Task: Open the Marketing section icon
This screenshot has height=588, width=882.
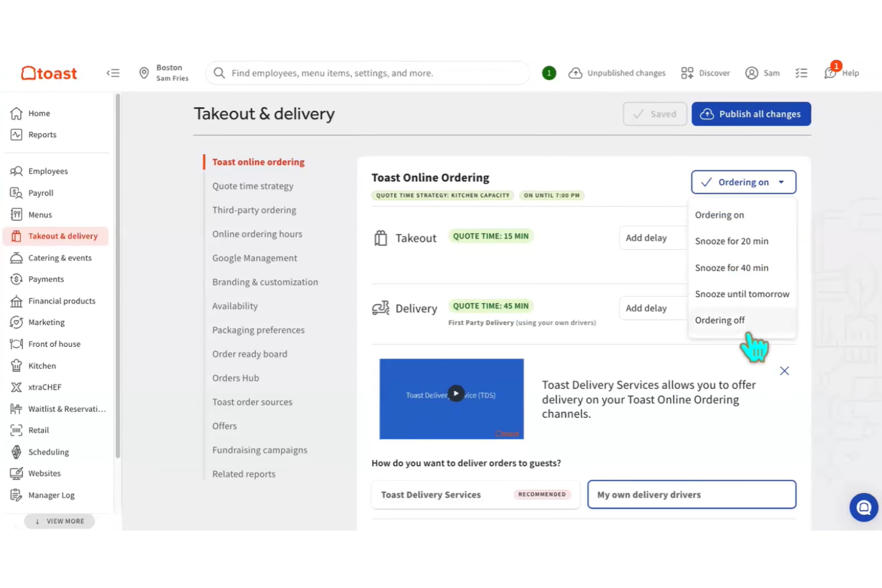Action: coord(17,322)
